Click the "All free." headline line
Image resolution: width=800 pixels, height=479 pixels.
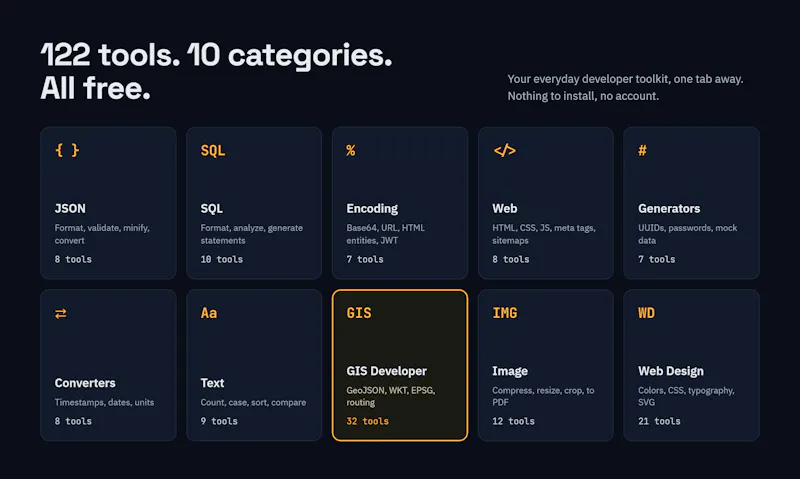click(95, 88)
